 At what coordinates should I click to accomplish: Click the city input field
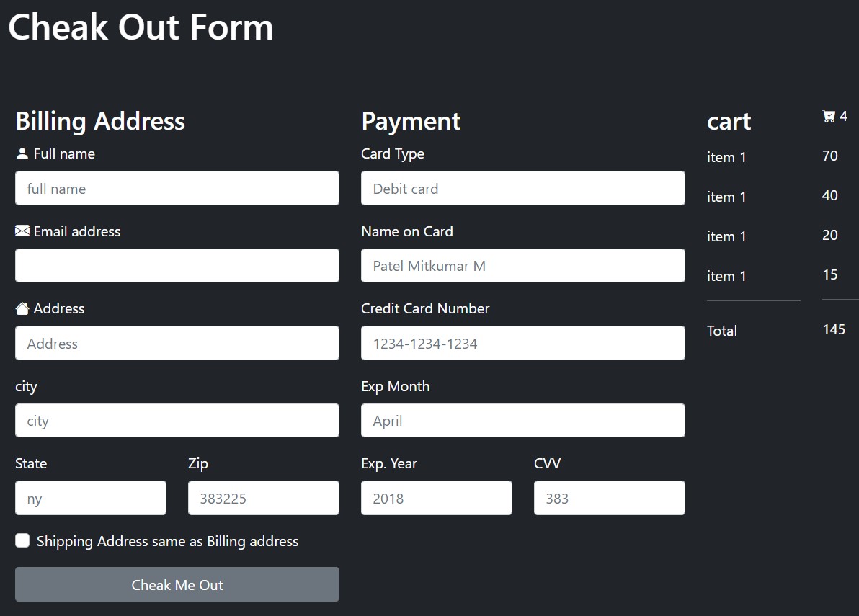pos(177,420)
